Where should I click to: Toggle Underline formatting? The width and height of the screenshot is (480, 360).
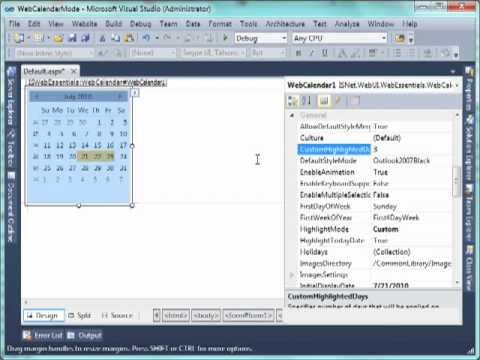tap(325, 53)
